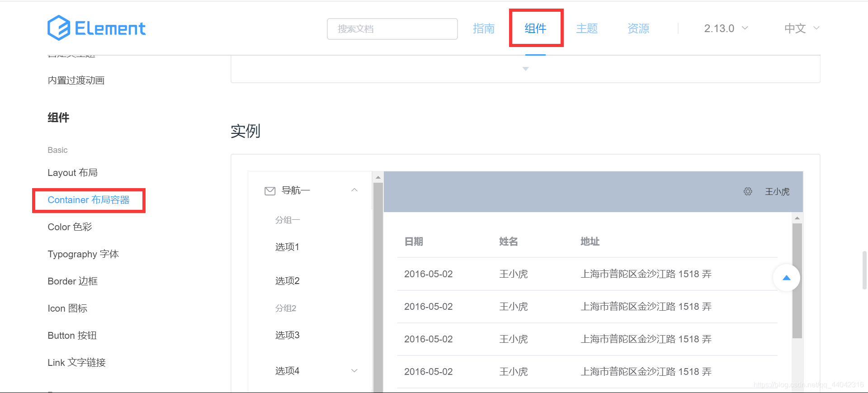Select 选项2 in the demo menu
The image size is (868, 393).
[288, 281]
